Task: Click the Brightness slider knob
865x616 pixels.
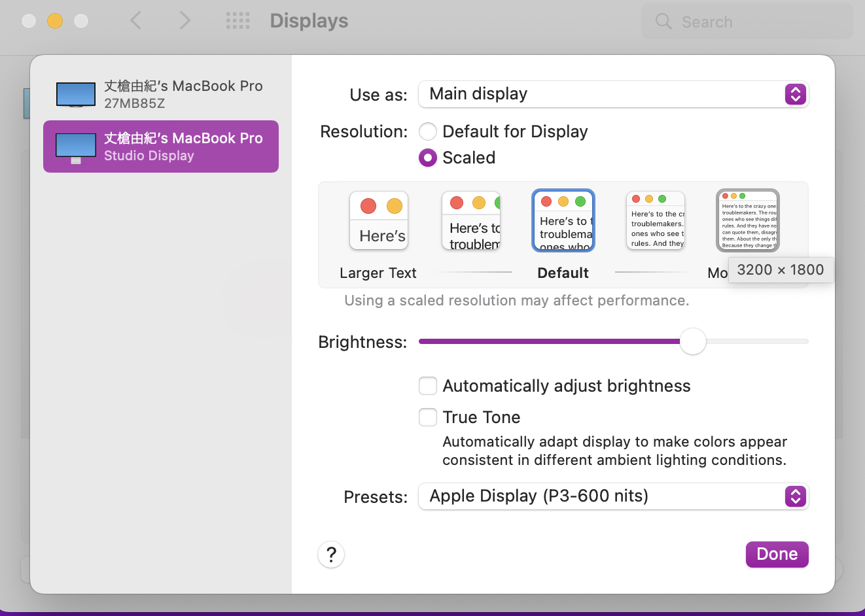Action: click(693, 341)
